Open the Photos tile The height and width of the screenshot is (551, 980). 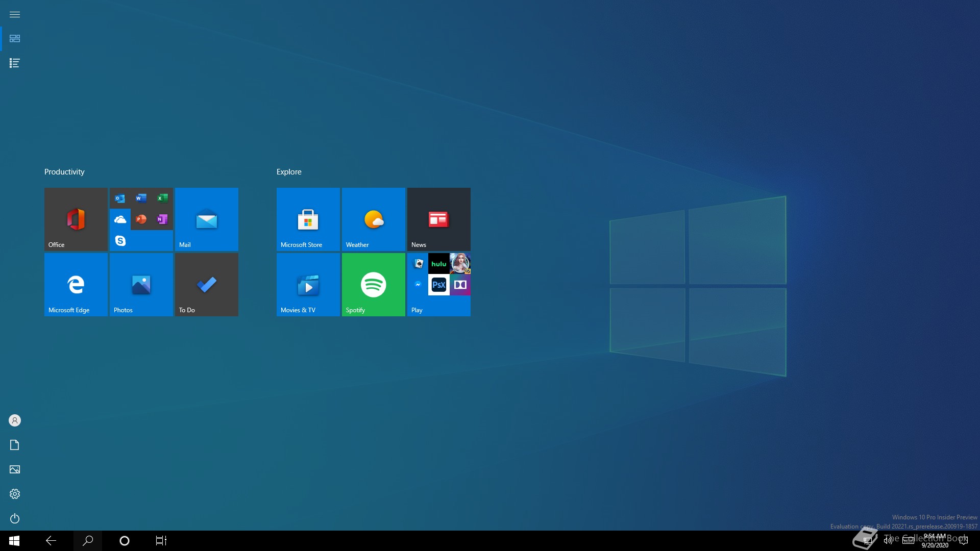[141, 284]
